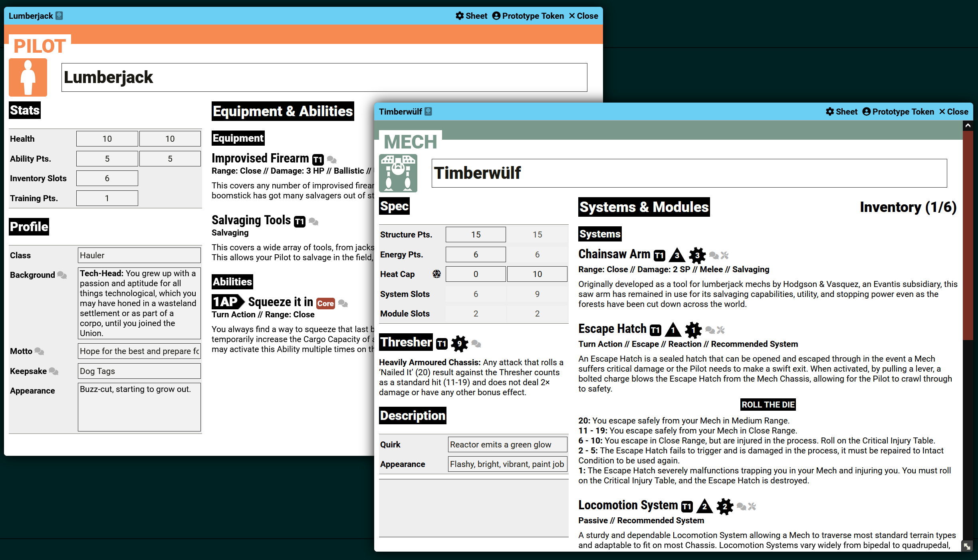Edit maximum Health value field

[170, 139]
